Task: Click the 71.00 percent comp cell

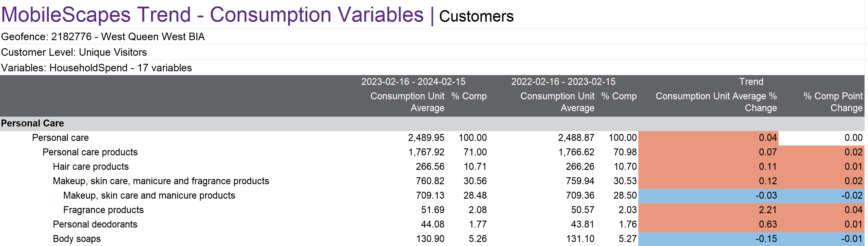Action: click(475, 152)
